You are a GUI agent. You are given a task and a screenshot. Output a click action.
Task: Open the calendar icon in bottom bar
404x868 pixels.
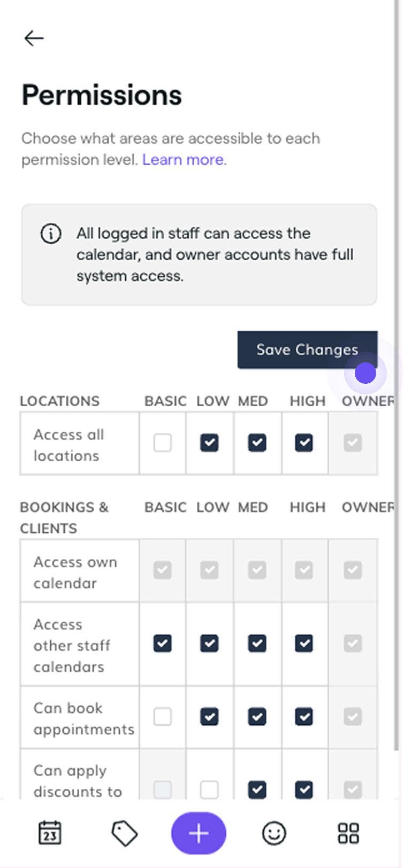click(50, 833)
